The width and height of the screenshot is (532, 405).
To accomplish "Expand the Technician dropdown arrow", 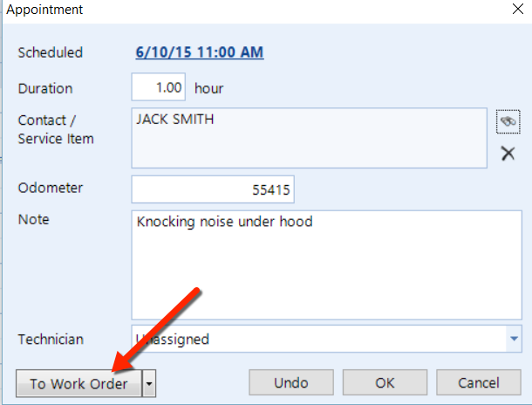I will [514, 339].
